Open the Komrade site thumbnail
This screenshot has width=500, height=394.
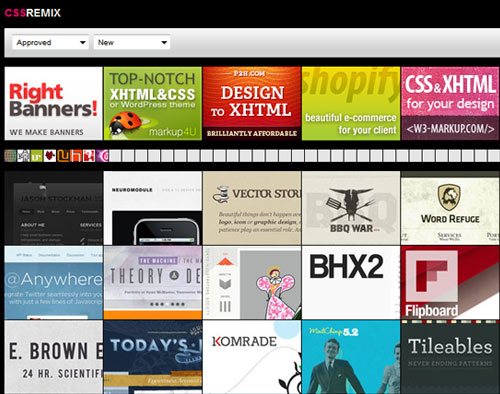(x=252, y=357)
